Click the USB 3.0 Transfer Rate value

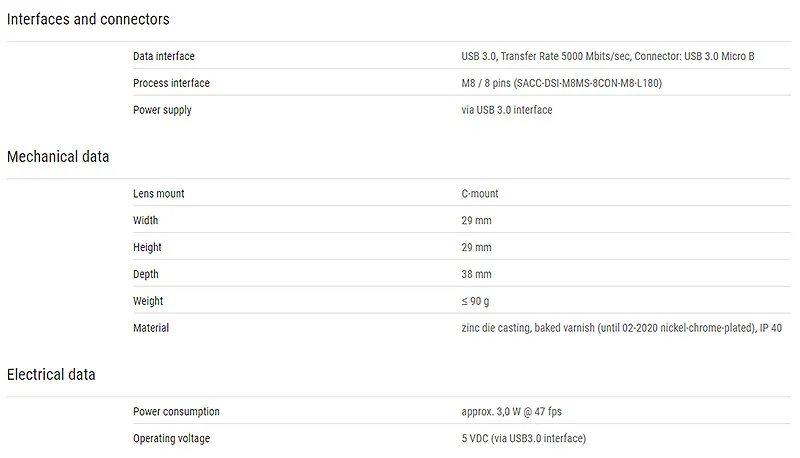pos(608,56)
